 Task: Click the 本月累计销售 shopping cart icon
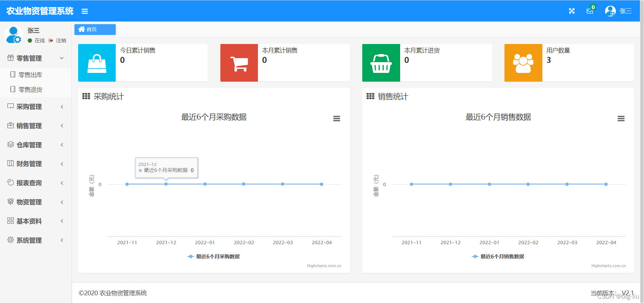pos(239,63)
